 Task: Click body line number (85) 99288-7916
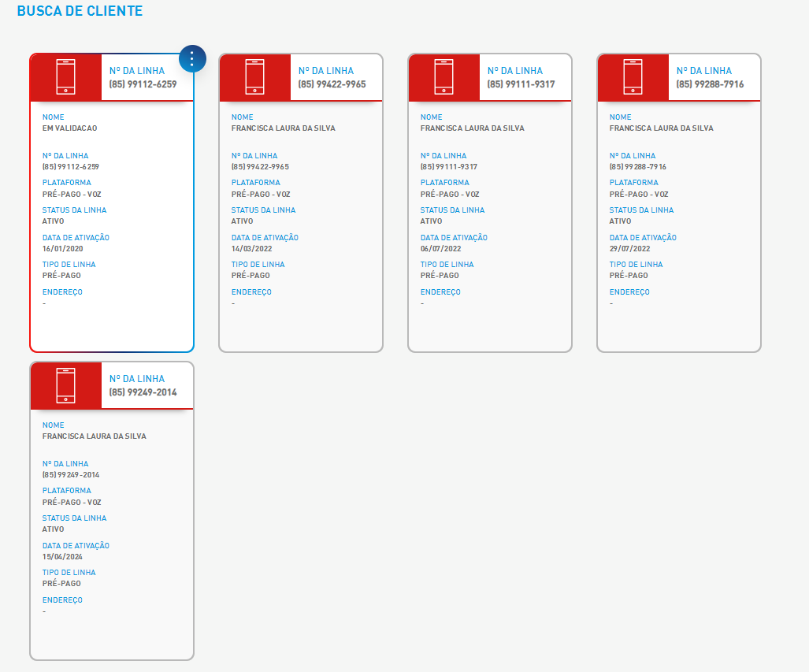pyautogui.click(x=638, y=167)
